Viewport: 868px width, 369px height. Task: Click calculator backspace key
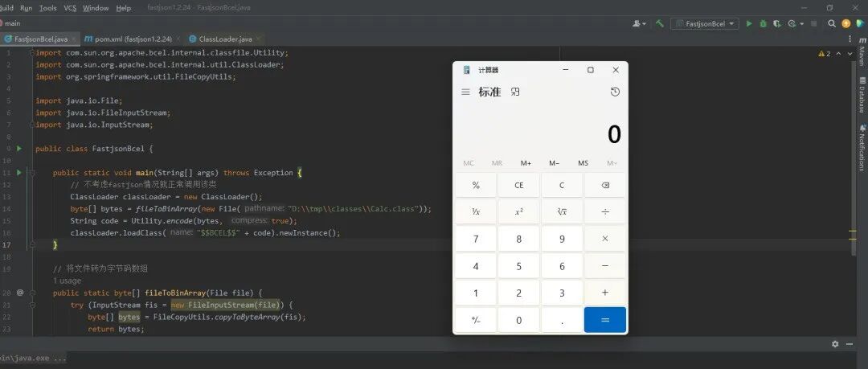(605, 185)
